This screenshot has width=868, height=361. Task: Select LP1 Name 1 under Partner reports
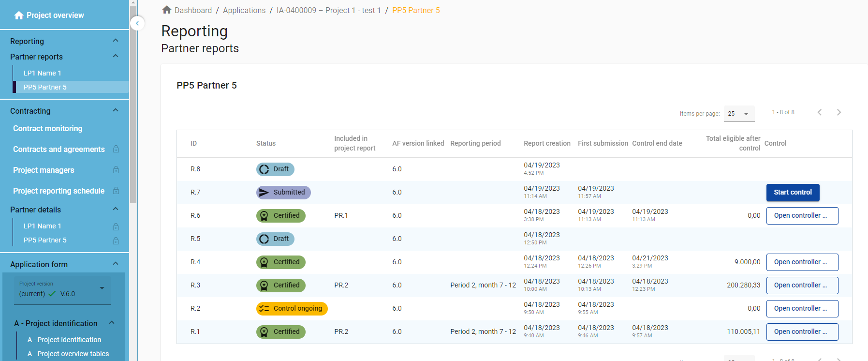[43, 73]
